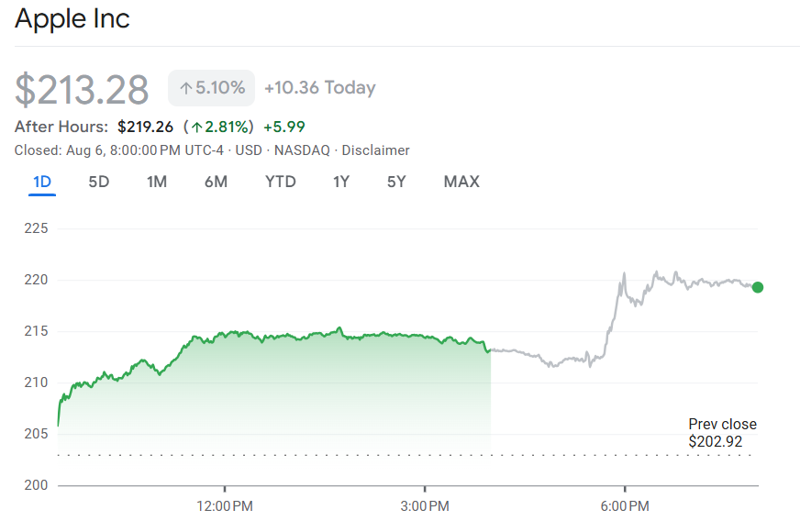The height and width of the screenshot is (532, 800).
Task: Open the Disclaimer link
Action: coord(375,150)
